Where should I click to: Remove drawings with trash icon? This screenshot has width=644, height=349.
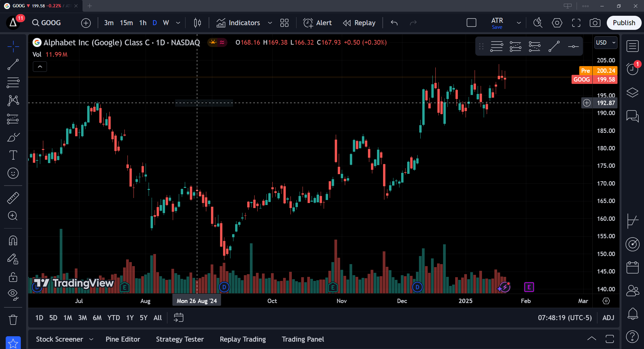[x=13, y=319]
